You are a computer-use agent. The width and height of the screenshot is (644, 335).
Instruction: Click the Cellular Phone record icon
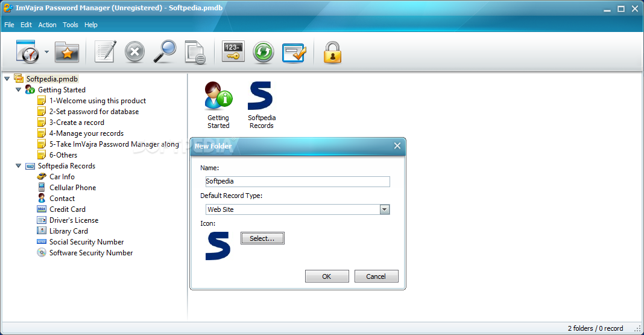click(42, 188)
